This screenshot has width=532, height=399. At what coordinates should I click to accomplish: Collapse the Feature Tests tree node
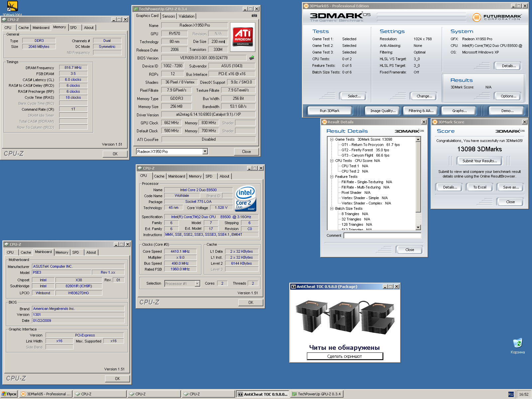(x=332, y=177)
